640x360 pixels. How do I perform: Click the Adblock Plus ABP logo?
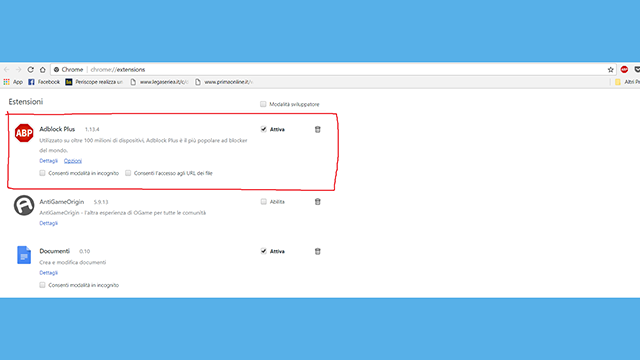tap(24, 133)
